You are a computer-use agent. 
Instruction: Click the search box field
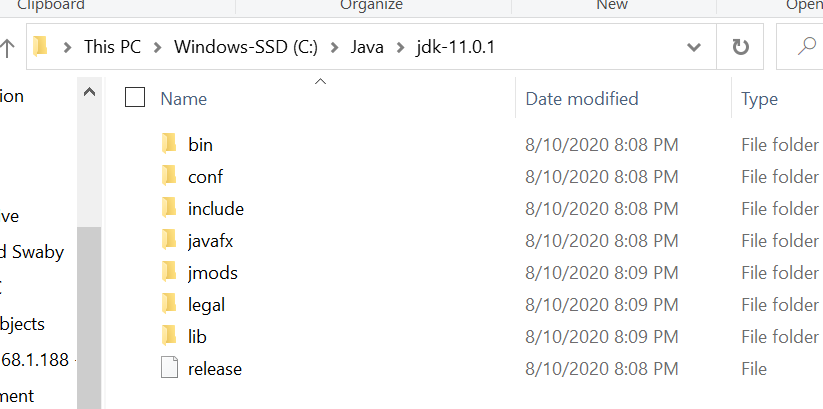tap(805, 47)
